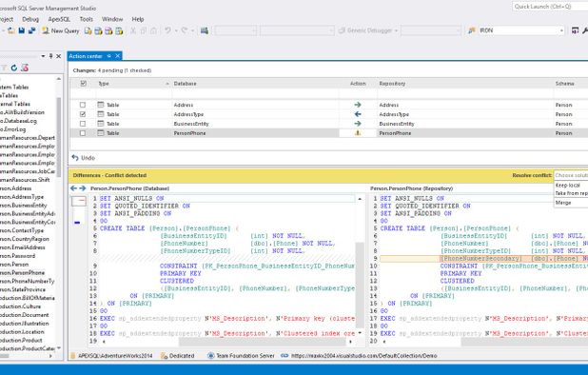This screenshot has height=375, width=588.
Task: Select the Action center tab
Action: [x=86, y=56]
